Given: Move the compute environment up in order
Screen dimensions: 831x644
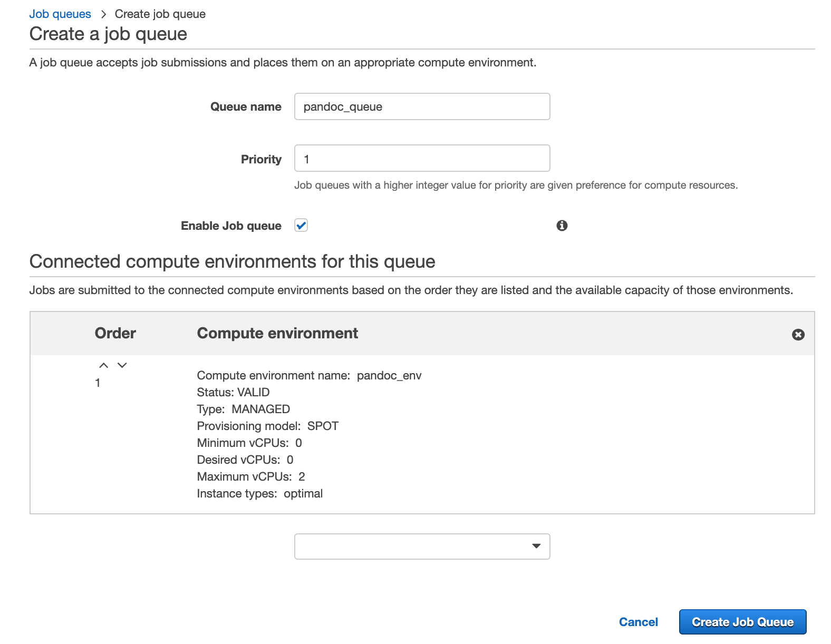Looking at the screenshot, I should (x=104, y=365).
